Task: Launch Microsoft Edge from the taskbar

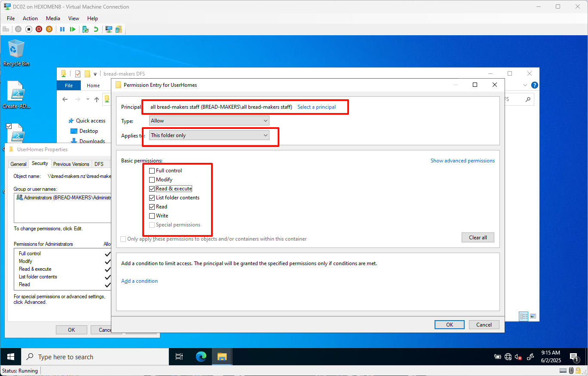Action: point(201,357)
